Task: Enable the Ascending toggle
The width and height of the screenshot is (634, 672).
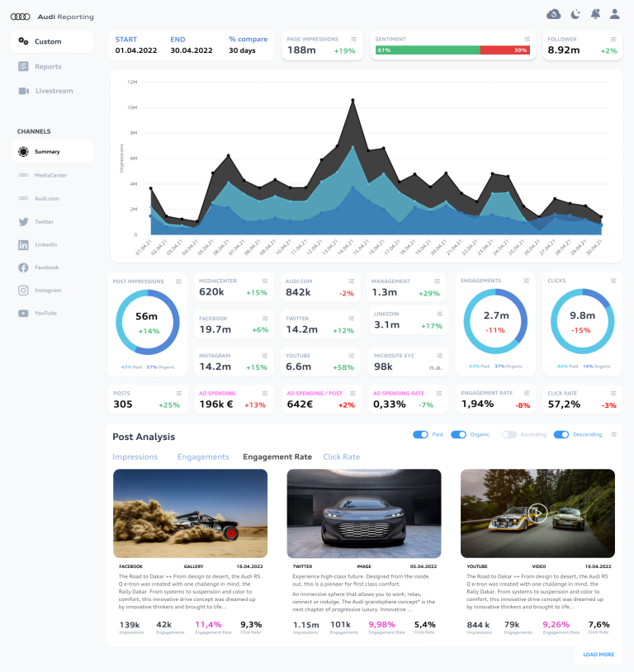Action: (x=509, y=434)
